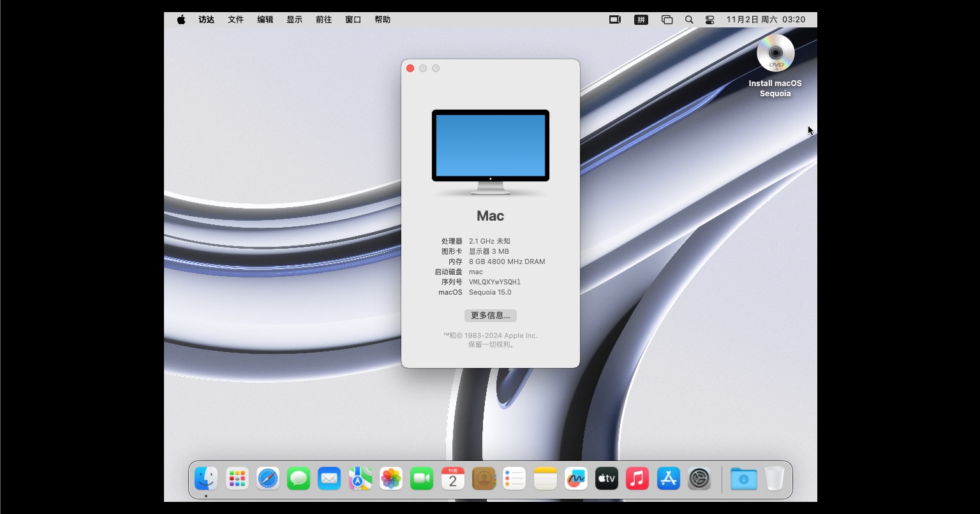Click the Spotlight search magnifier icon

(689, 20)
